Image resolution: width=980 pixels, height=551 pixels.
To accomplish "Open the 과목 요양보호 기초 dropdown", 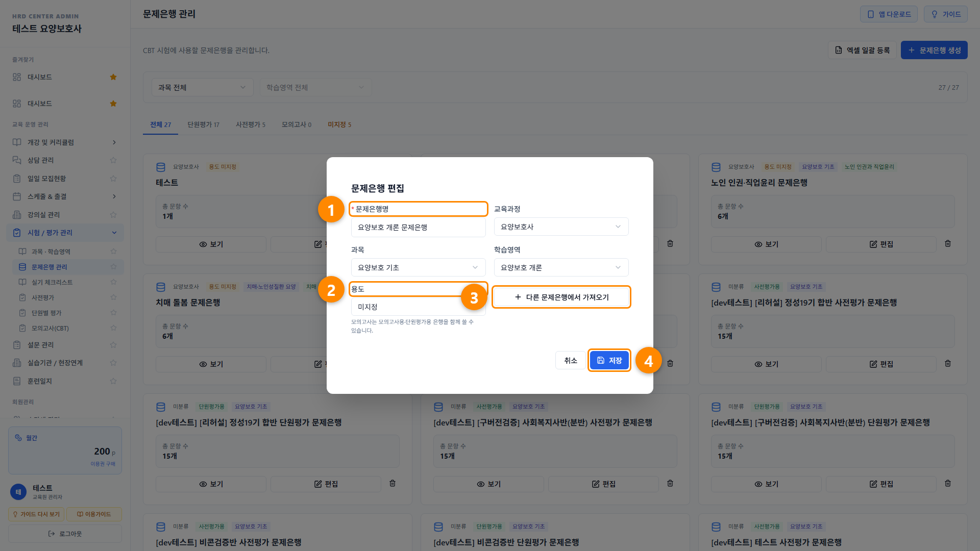I will click(x=419, y=267).
